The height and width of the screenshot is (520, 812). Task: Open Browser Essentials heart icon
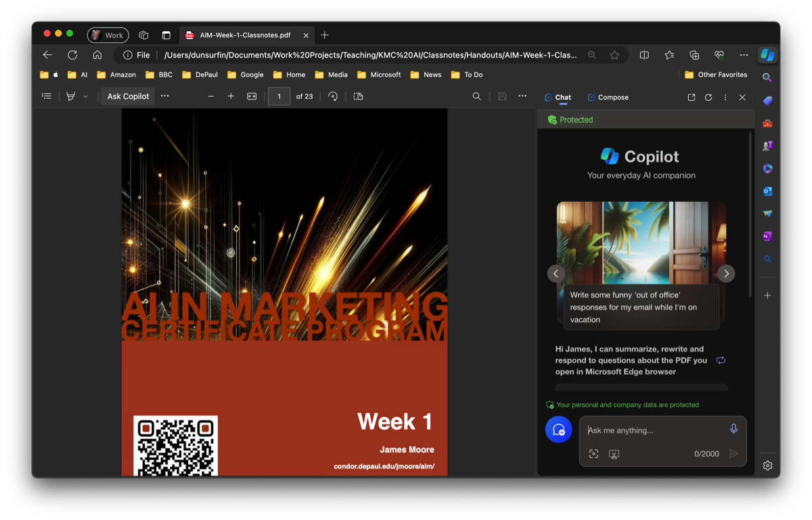719,55
